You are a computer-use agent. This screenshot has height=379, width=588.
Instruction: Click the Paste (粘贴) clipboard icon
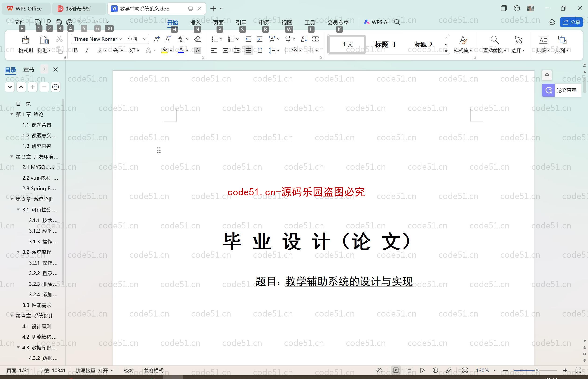coord(44,40)
